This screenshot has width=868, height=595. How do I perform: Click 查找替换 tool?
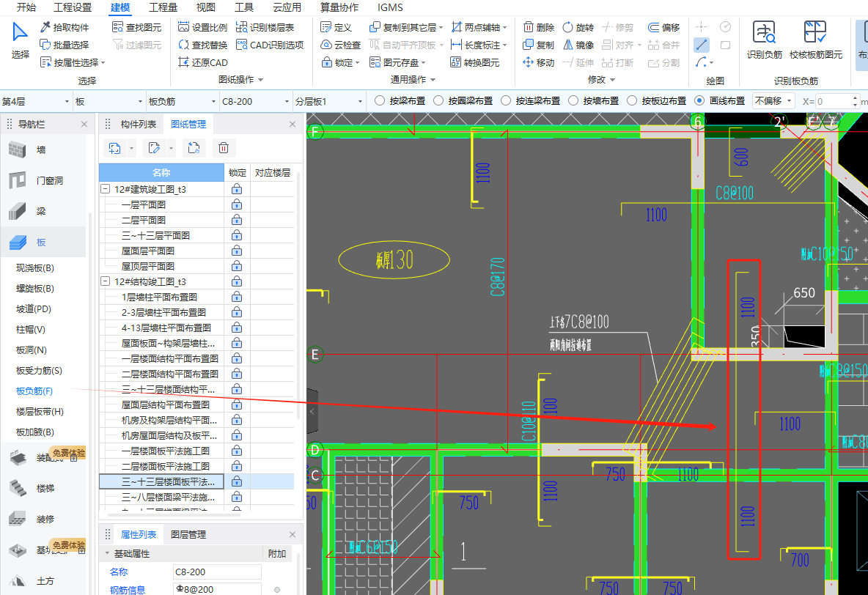(x=202, y=45)
